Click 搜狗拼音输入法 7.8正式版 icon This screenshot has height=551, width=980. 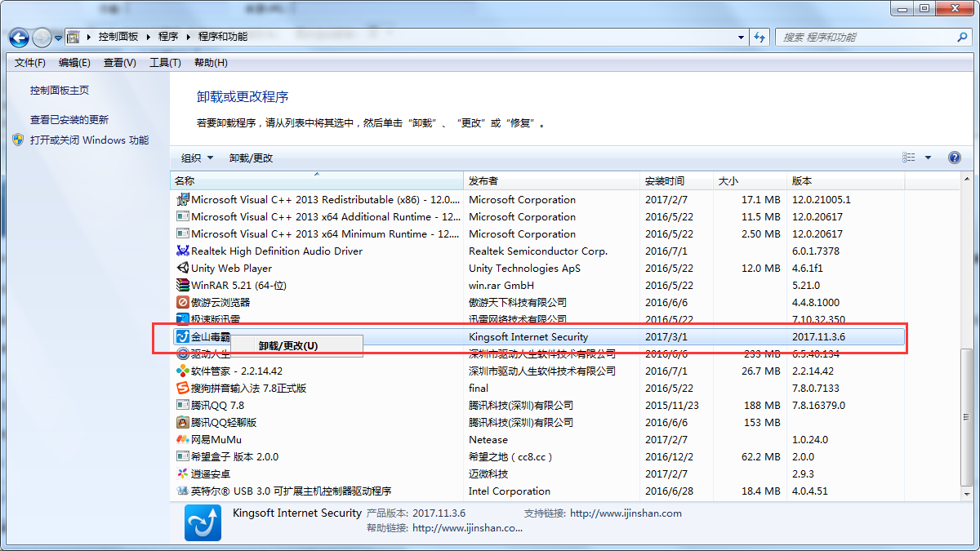pyautogui.click(x=183, y=388)
